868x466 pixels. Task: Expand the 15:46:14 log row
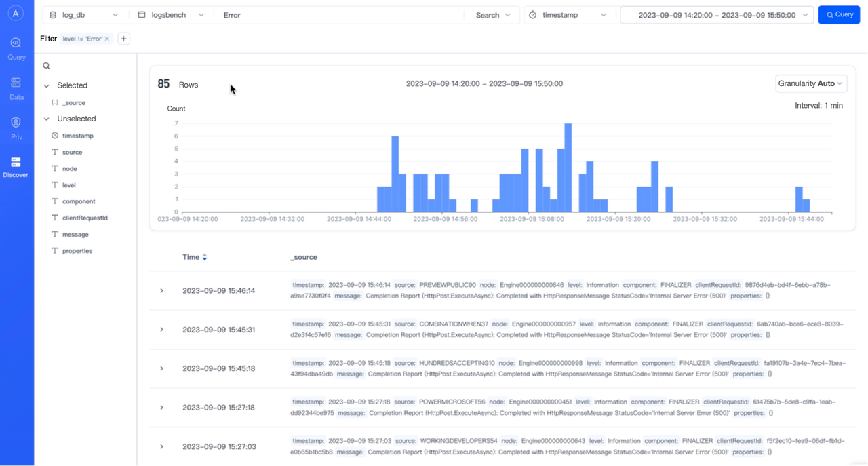[161, 290]
